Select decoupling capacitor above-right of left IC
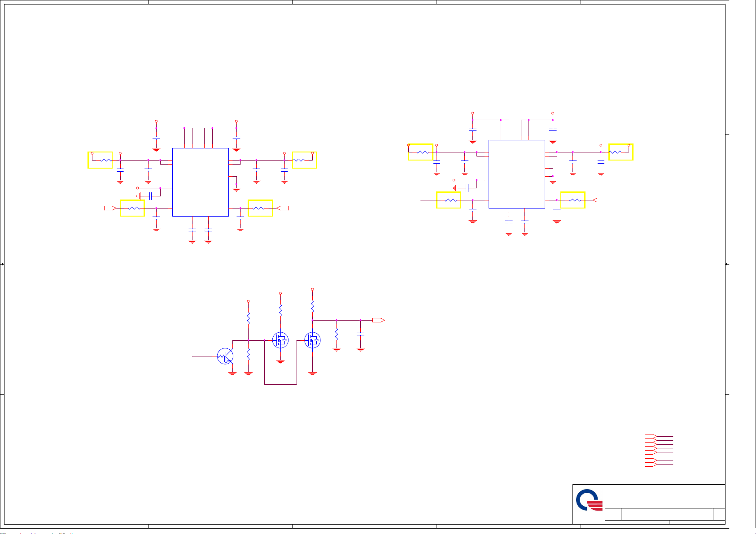 [236, 138]
